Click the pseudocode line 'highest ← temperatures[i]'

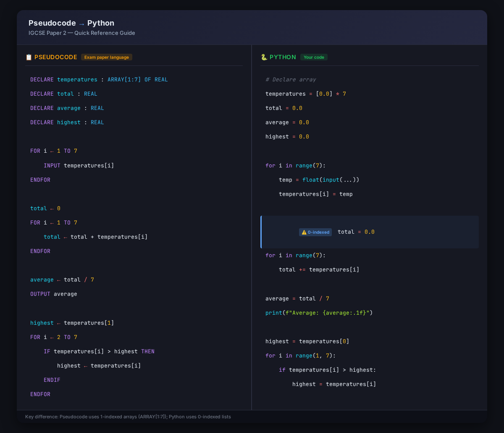click(99, 366)
